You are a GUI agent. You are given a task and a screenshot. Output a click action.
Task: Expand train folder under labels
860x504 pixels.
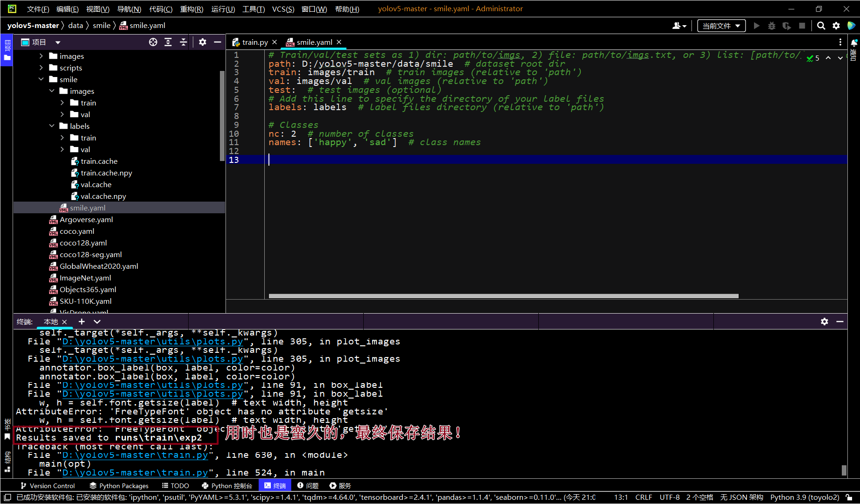(62, 138)
